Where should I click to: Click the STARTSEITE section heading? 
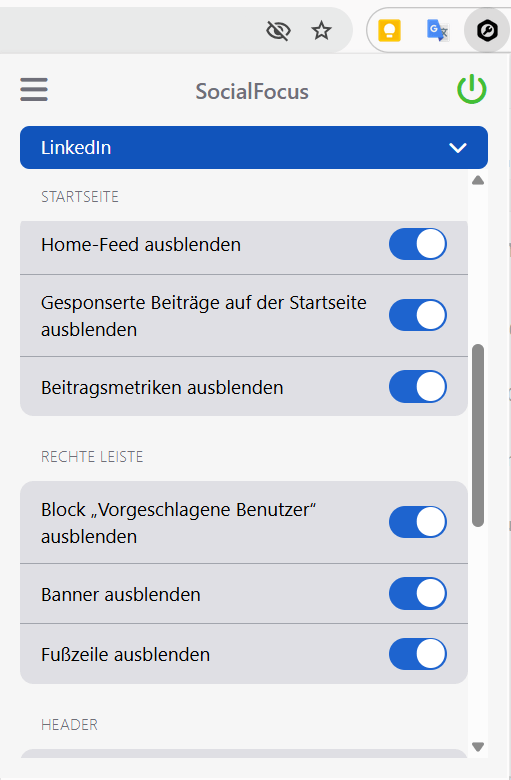point(80,197)
